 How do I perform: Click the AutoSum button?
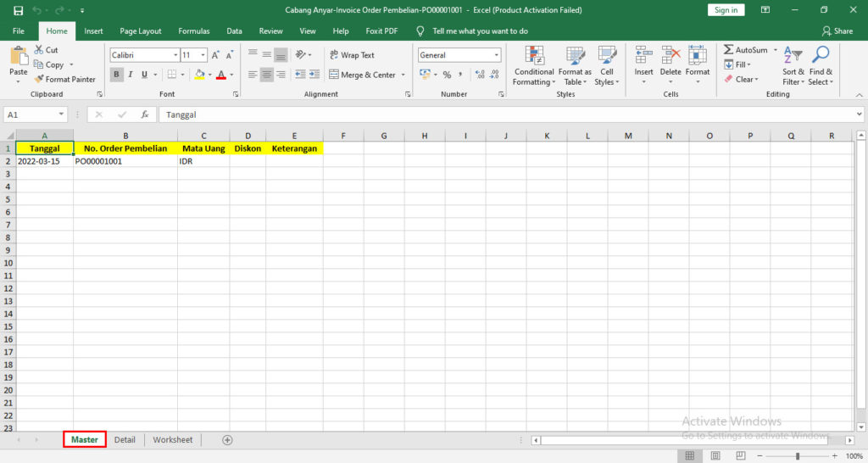[746, 50]
